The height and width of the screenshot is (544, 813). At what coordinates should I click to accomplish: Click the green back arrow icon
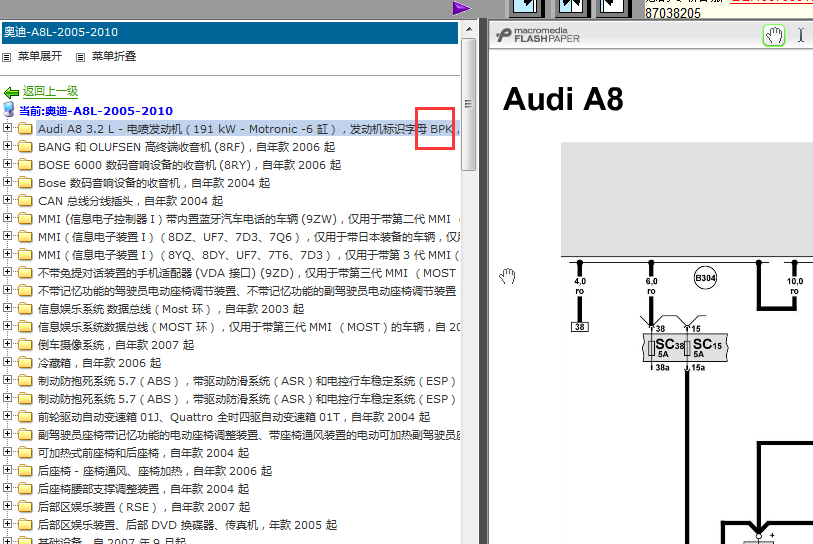click(11, 93)
